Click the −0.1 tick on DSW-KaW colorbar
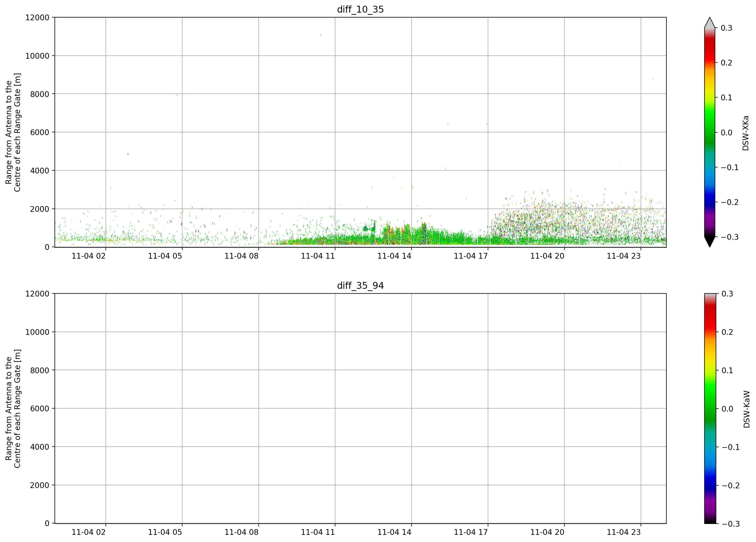 tap(731, 447)
